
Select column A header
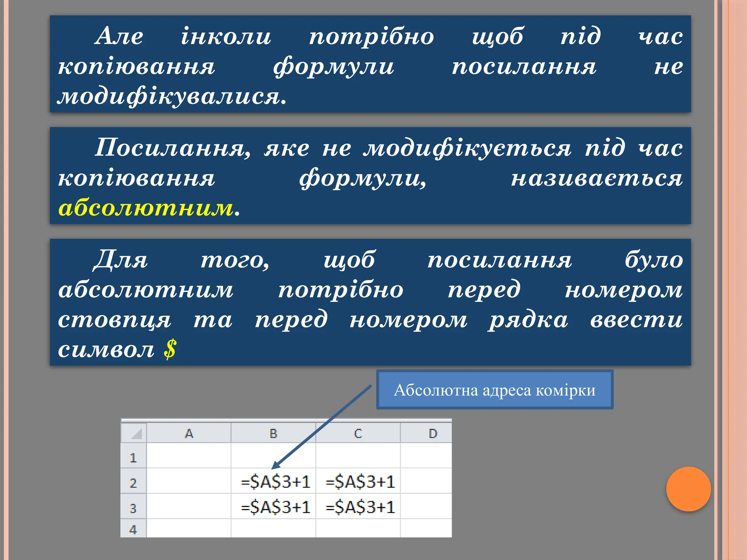click(189, 433)
